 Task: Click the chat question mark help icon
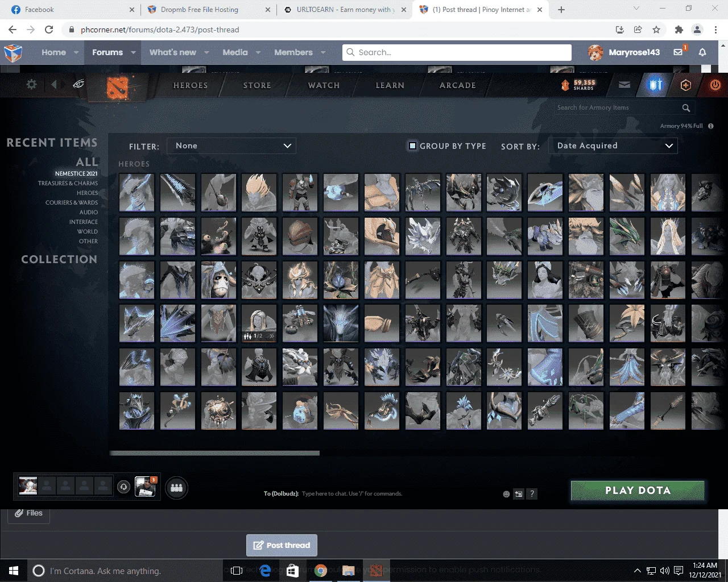point(532,494)
